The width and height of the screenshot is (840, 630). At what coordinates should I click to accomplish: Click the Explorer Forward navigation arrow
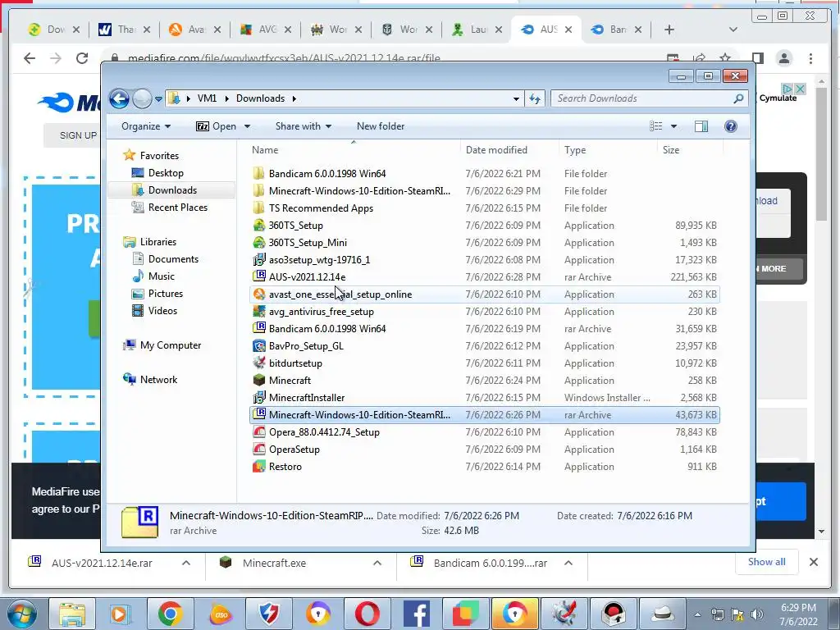(x=142, y=98)
